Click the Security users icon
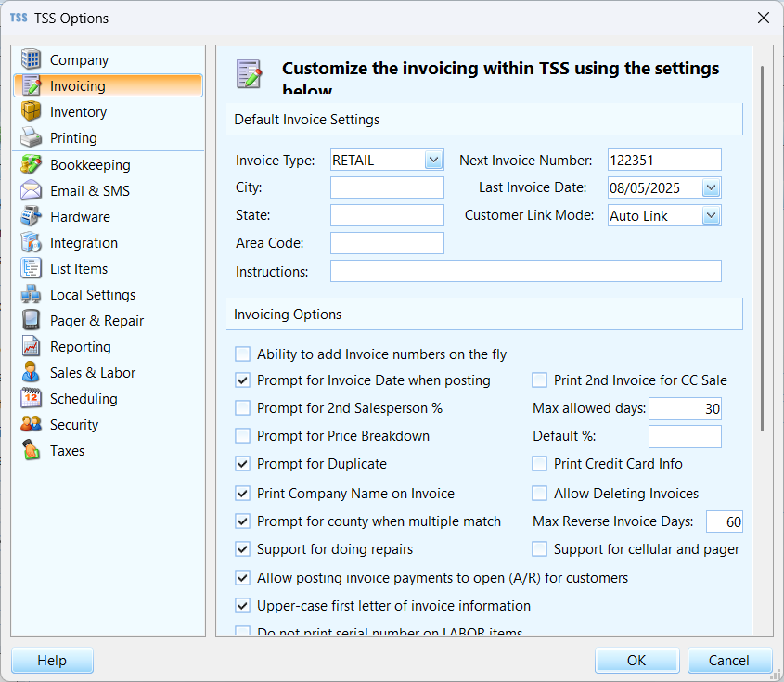 click(x=31, y=424)
